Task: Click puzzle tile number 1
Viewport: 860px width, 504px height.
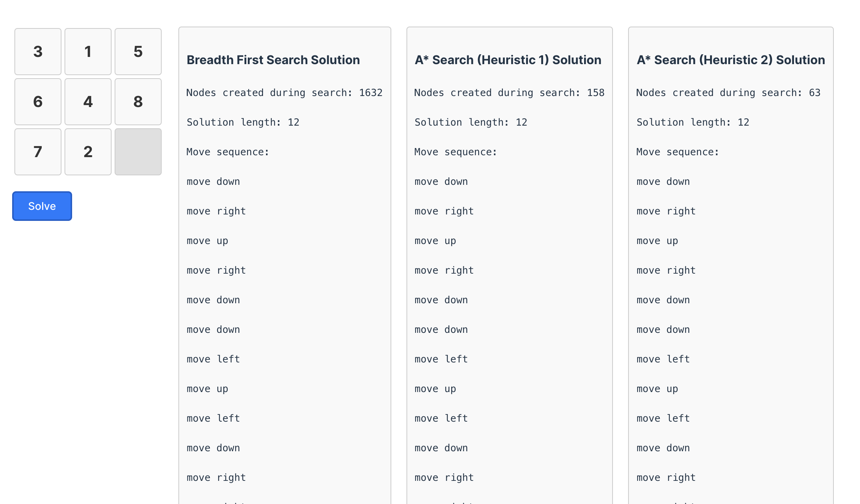Action: coord(88,52)
